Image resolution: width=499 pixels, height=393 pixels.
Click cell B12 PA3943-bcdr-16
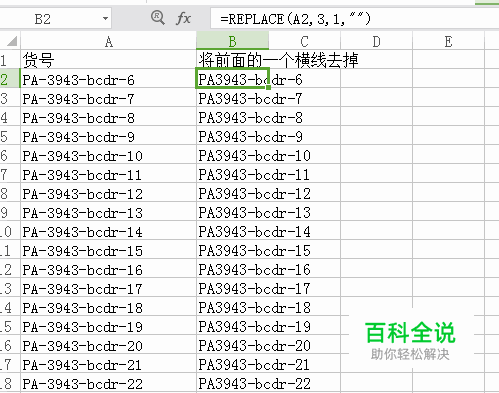[232, 269]
